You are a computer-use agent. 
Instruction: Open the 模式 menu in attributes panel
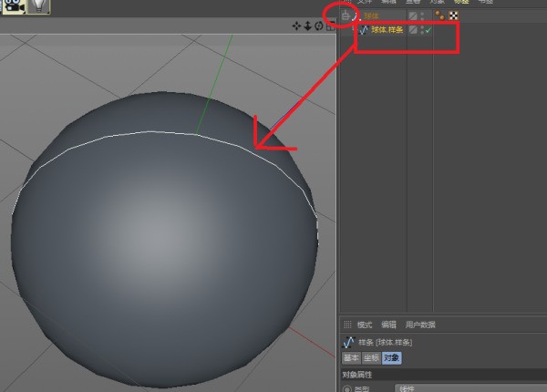(365, 325)
